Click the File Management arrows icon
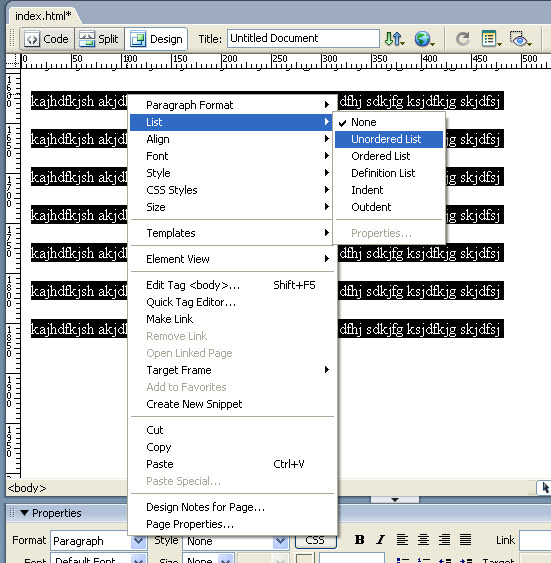This screenshot has height=563, width=551. pos(394,39)
